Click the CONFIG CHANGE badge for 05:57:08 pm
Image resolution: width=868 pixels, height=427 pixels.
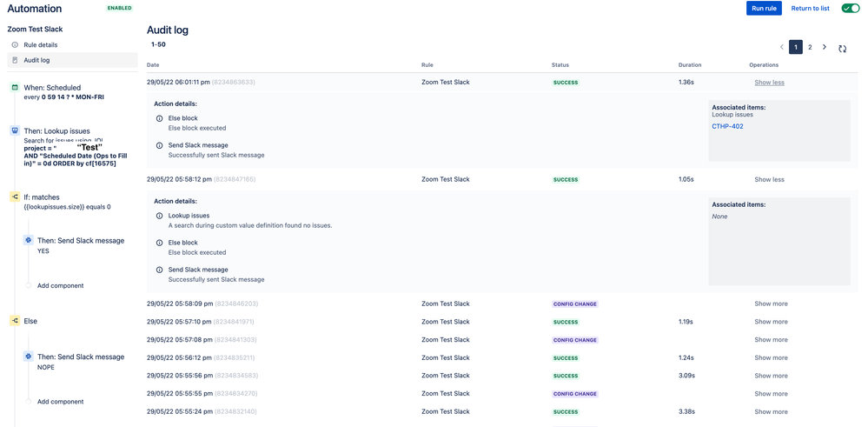[x=575, y=340]
